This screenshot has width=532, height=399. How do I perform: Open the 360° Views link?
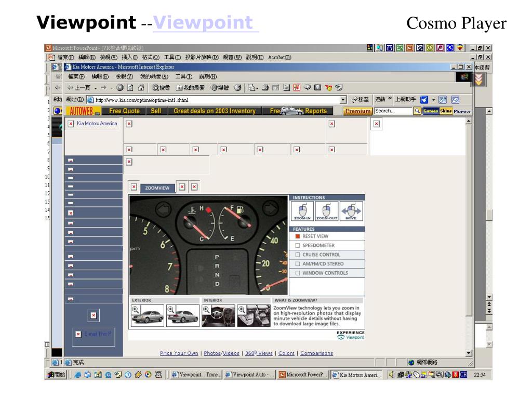tap(259, 353)
